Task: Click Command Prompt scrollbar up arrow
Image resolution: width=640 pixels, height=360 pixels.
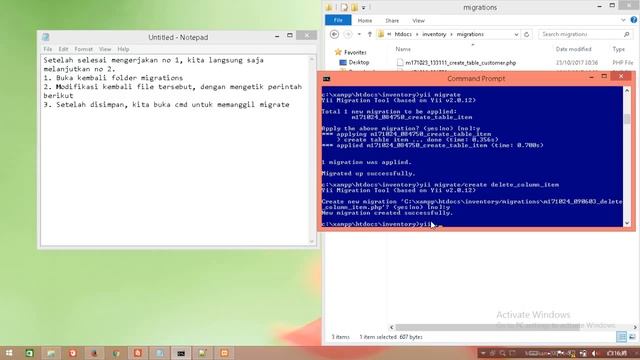Action: (x=627, y=90)
